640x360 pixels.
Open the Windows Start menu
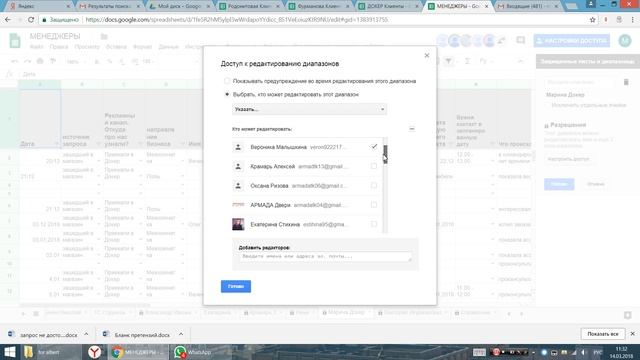click(x=9, y=352)
